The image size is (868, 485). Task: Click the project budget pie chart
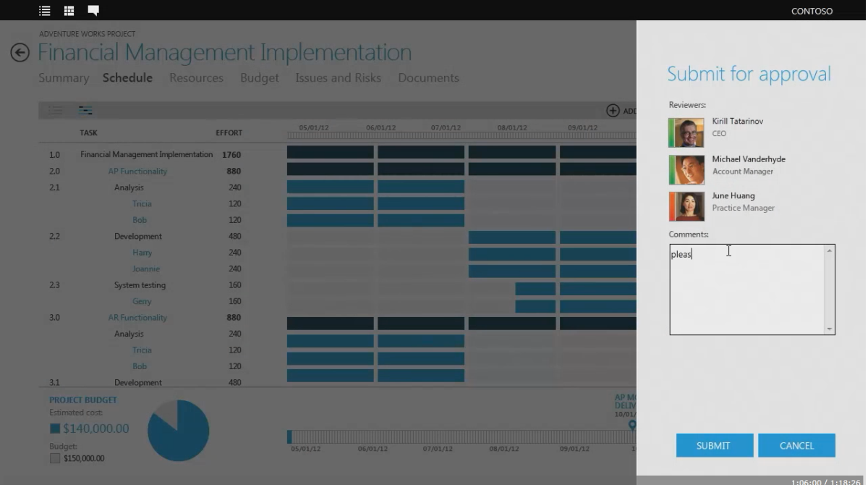click(x=178, y=431)
